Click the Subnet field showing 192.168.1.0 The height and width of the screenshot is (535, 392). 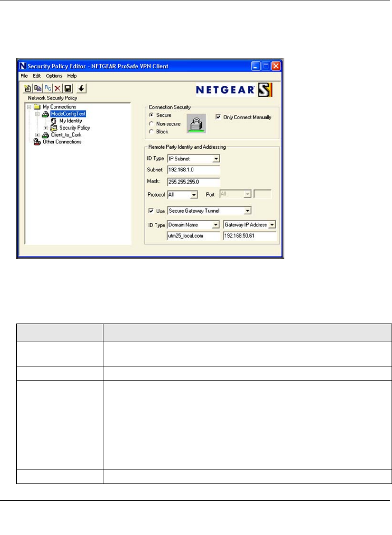[194, 169]
